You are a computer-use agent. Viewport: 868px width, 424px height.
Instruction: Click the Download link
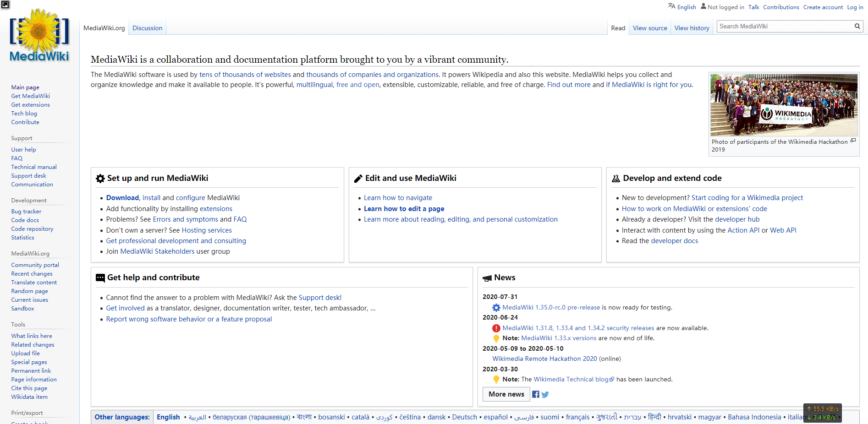point(122,198)
